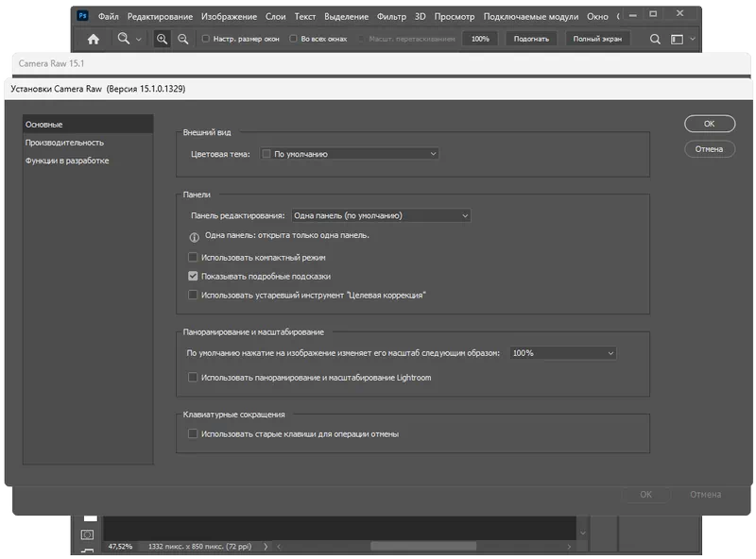756x559 pixels.
Task: Click the info icon next to Одна панель
Action: click(194, 237)
